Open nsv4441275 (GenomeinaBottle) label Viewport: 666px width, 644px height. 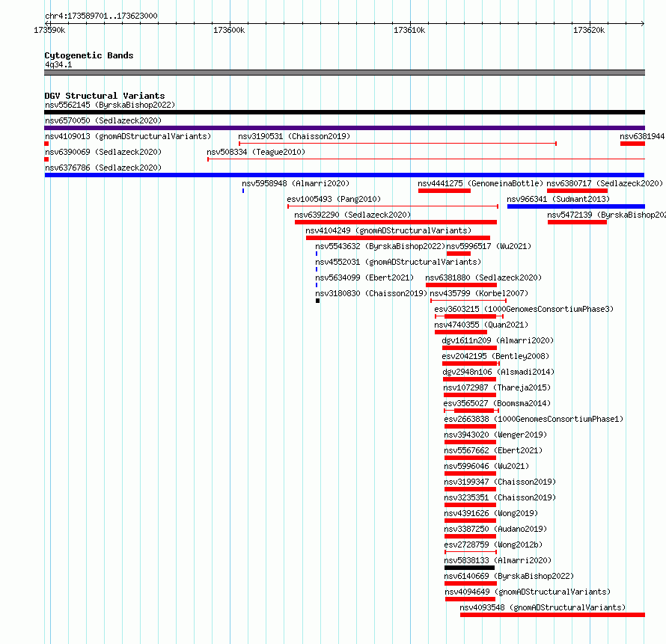point(480,183)
